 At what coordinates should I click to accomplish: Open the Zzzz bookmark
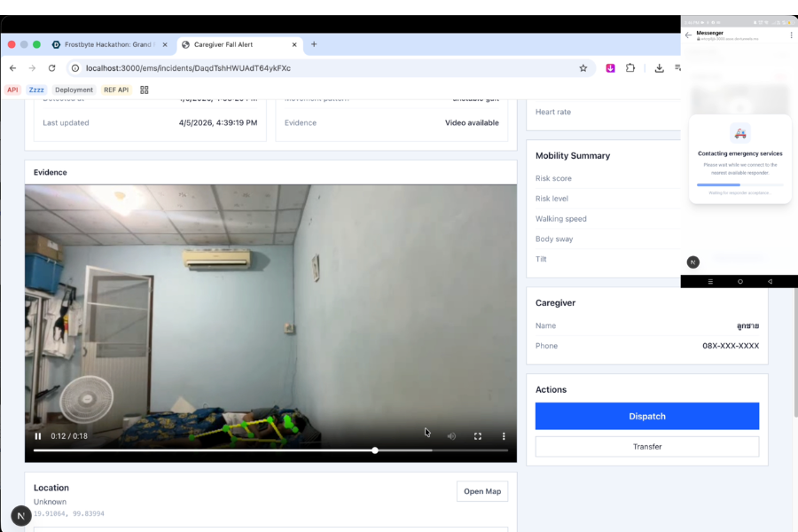tap(36, 90)
